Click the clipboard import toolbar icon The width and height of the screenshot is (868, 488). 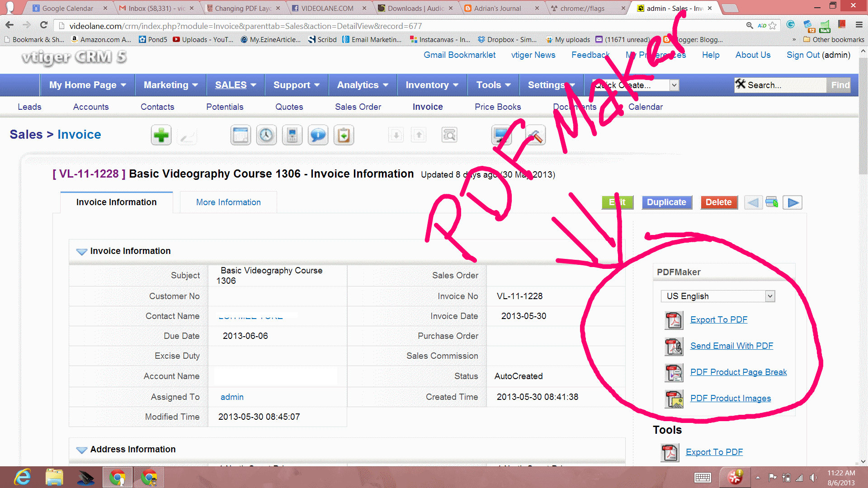pos(344,135)
